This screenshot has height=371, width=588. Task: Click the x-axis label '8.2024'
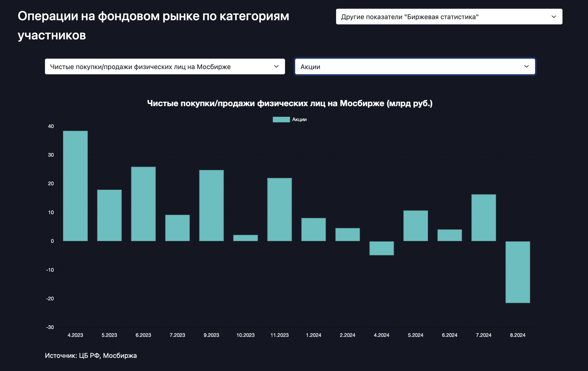518,335
